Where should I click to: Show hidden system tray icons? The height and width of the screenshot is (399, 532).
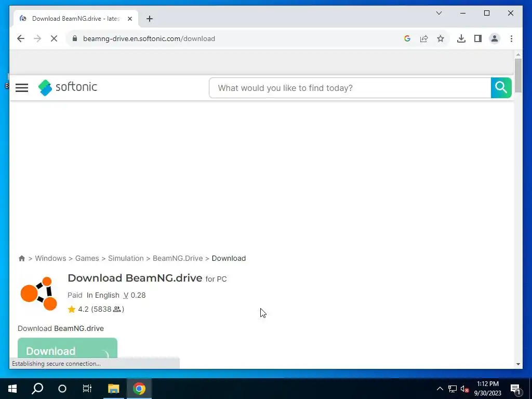[440, 389]
